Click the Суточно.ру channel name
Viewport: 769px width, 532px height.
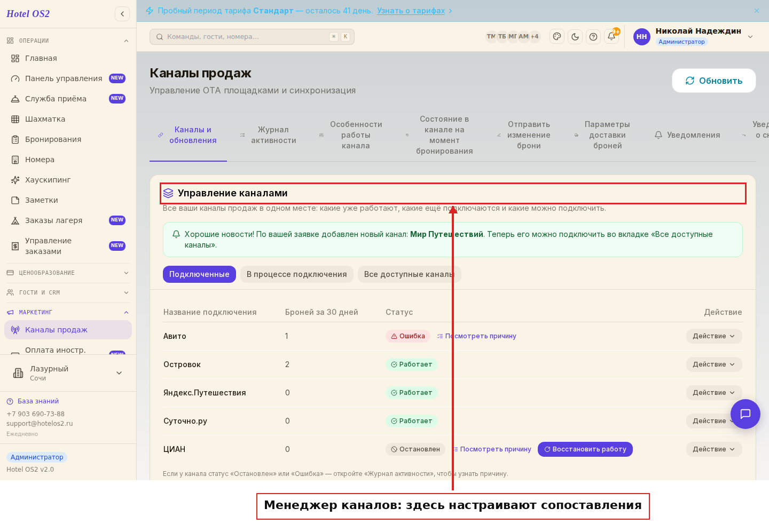pyautogui.click(x=185, y=421)
